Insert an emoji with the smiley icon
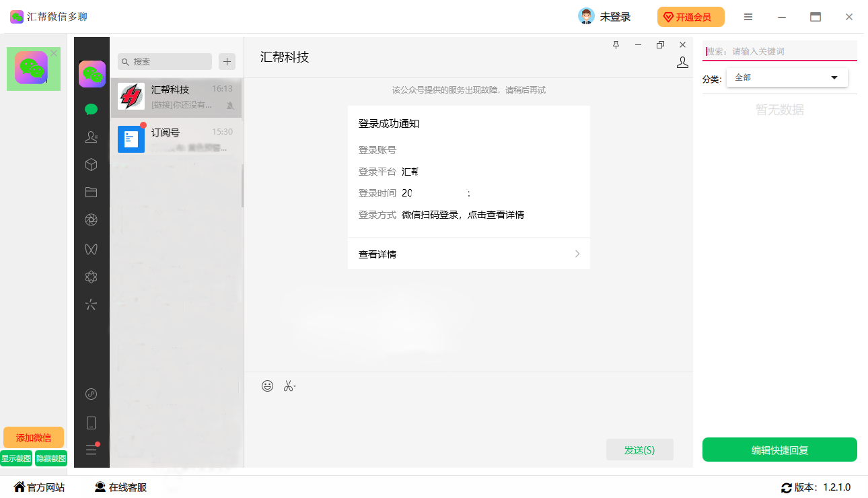This screenshot has width=868, height=498. (x=268, y=386)
